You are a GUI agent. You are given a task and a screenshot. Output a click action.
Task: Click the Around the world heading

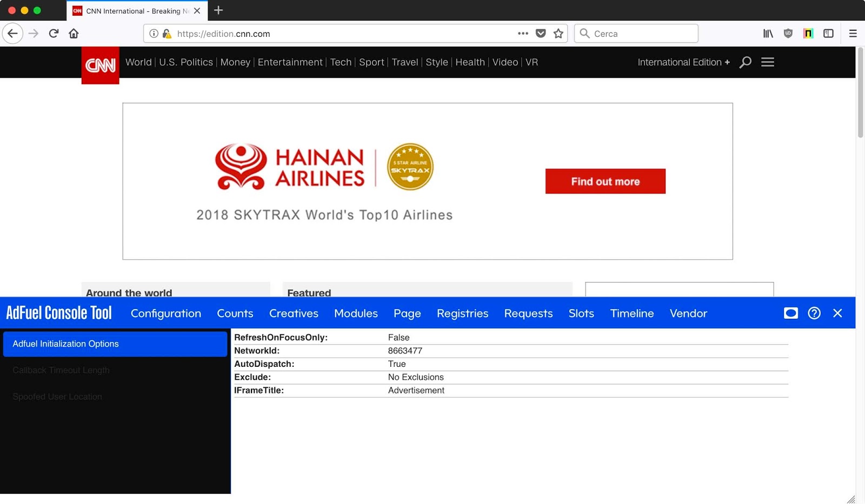pyautogui.click(x=129, y=292)
